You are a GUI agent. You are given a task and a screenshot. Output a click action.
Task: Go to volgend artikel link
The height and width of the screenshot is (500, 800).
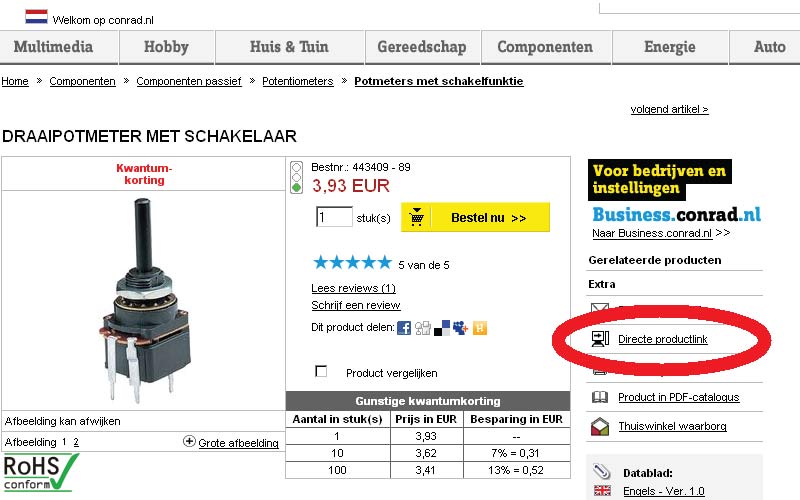(669, 109)
